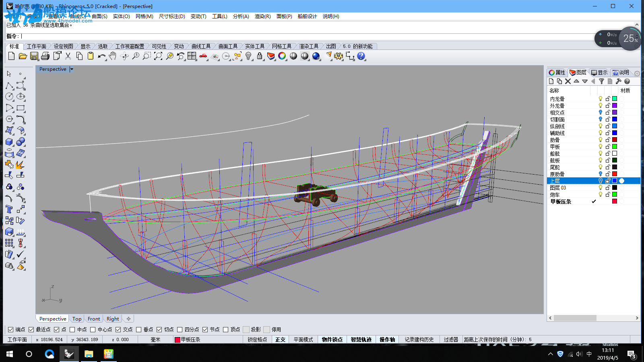Select the Pan hand tool
The width and height of the screenshot is (644, 362).
113,56
